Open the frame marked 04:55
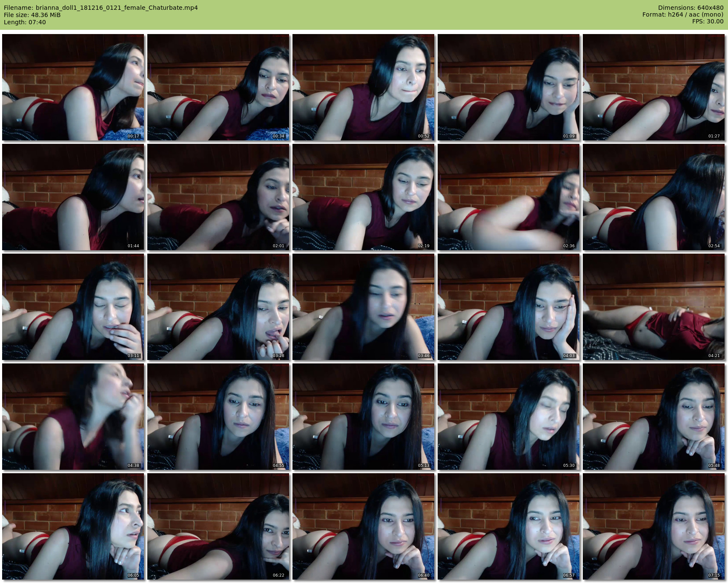Image resolution: width=728 pixels, height=583 pixels. point(218,417)
